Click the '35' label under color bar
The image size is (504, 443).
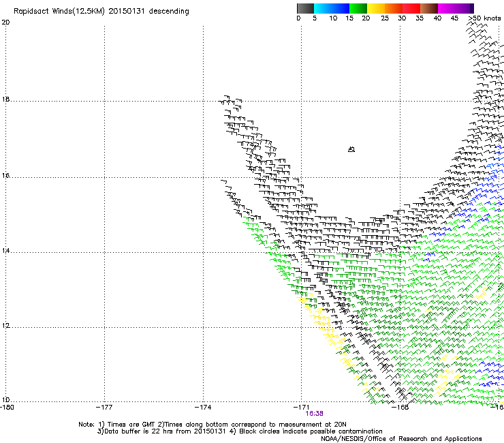click(x=420, y=18)
